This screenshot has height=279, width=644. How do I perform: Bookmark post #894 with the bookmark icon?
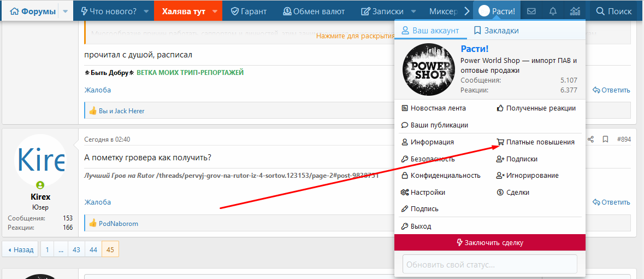(x=605, y=139)
